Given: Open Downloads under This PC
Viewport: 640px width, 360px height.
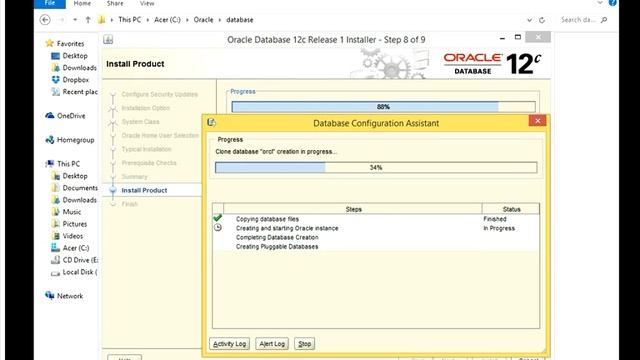Looking at the screenshot, I should pos(80,200).
